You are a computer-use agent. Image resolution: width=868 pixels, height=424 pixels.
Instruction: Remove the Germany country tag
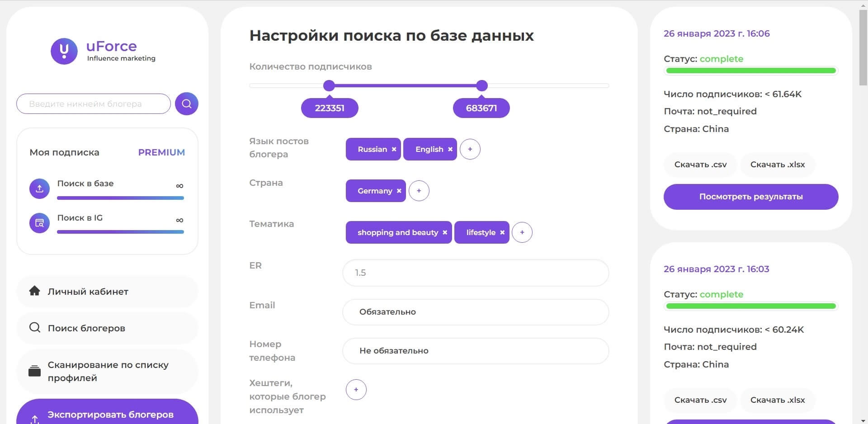(399, 191)
